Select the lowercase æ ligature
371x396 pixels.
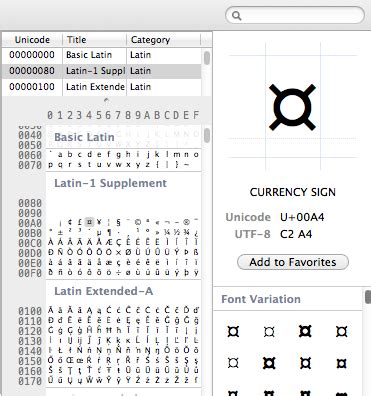click(x=109, y=262)
